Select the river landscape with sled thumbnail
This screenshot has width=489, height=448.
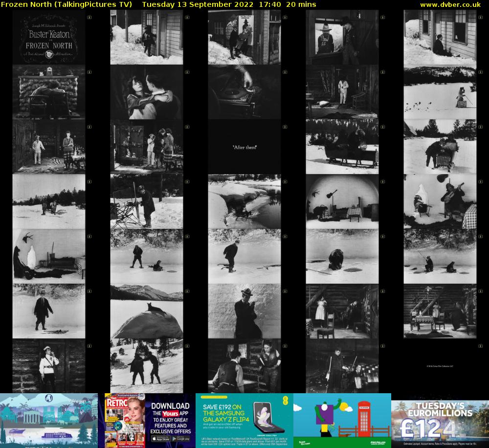click(x=244, y=202)
